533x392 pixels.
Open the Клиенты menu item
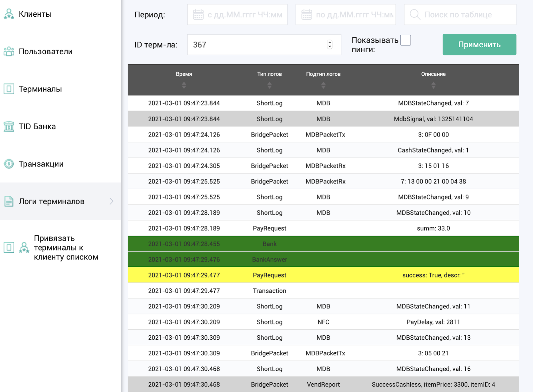pyautogui.click(x=61, y=14)
